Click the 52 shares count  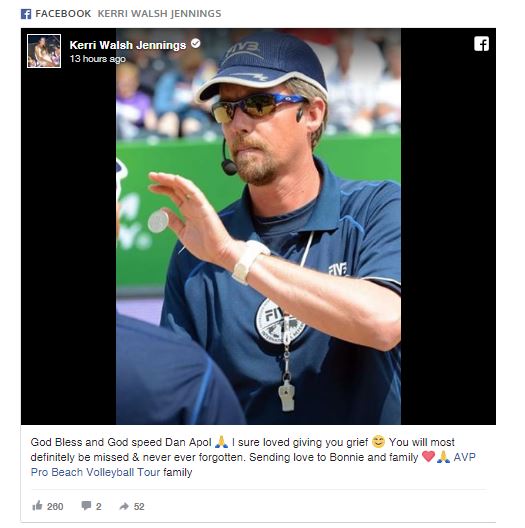[139, 506]
